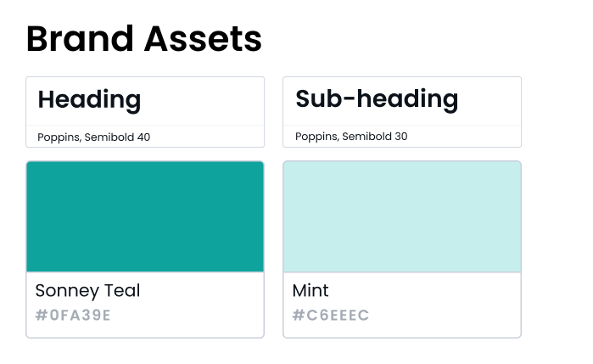The width and height of the screenshot is (593, 364).
Task: Click the Brand Assets page title
Action: point(143,39)
